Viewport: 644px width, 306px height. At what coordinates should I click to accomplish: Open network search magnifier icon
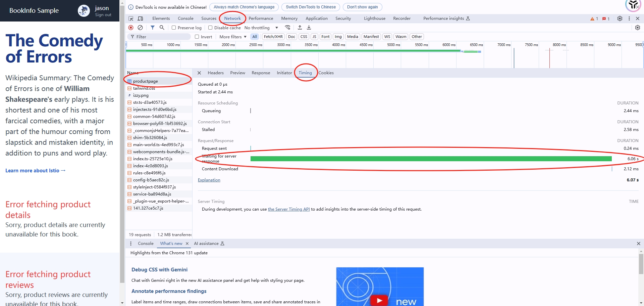(162, 28)
